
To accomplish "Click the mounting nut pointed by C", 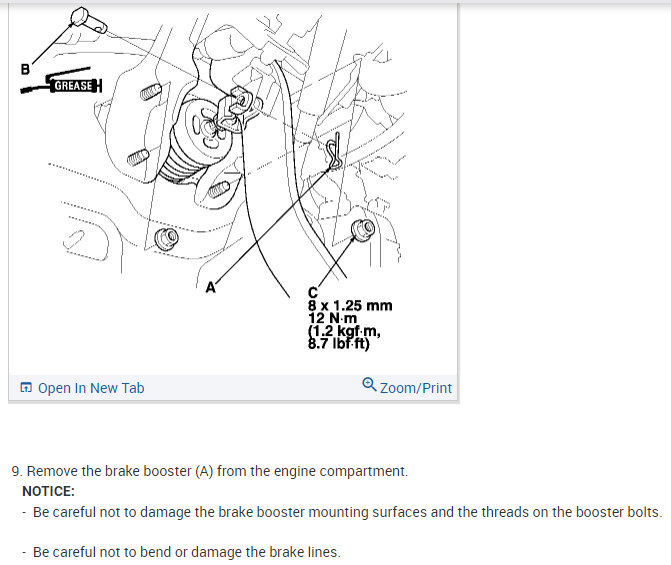I will click(x=363, y=229).
